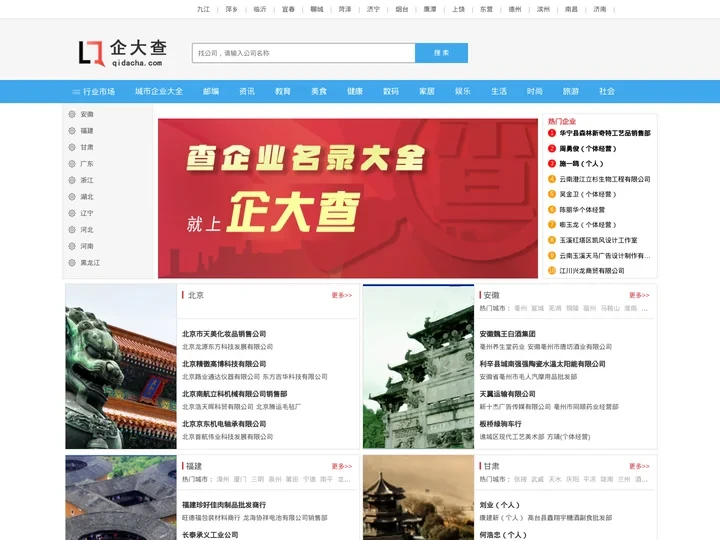Open 福建珍好佳肉制品批发商行 listing
The height and width of the screenshot is (540, 720).
(x=224, y=505)
